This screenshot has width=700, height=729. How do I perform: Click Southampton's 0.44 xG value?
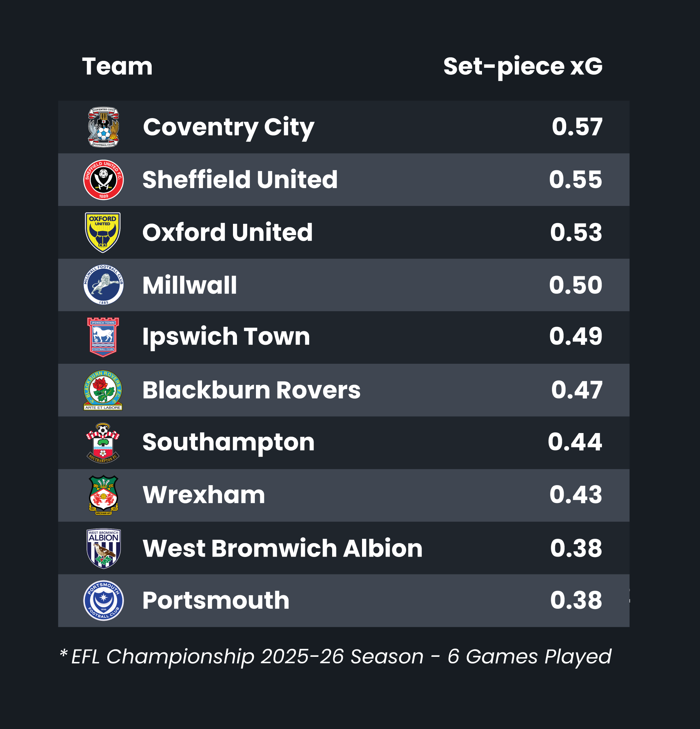coord(575,442)
